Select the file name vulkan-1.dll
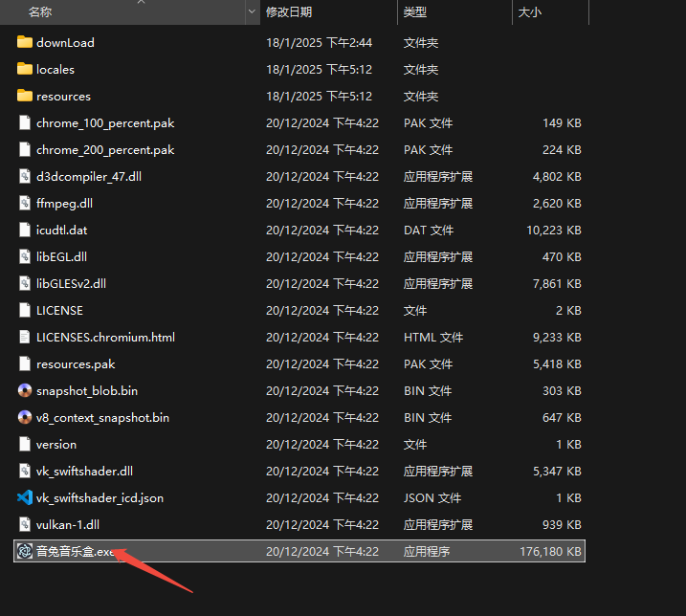 [x=68, y=524]
